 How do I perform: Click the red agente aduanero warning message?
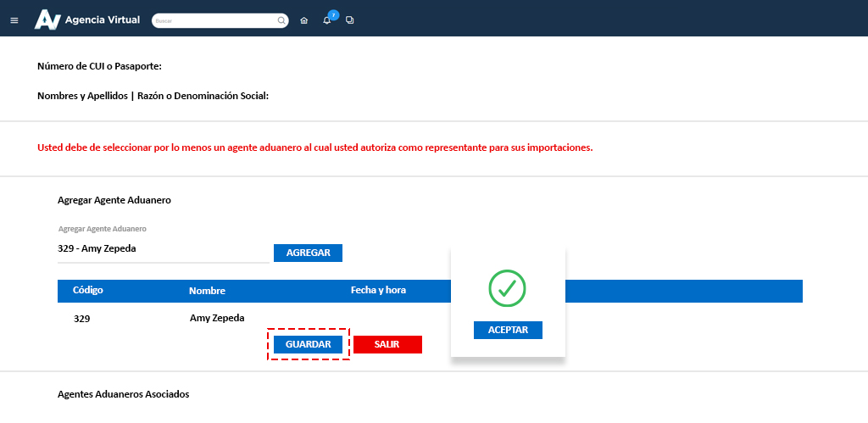pos(314,147)
